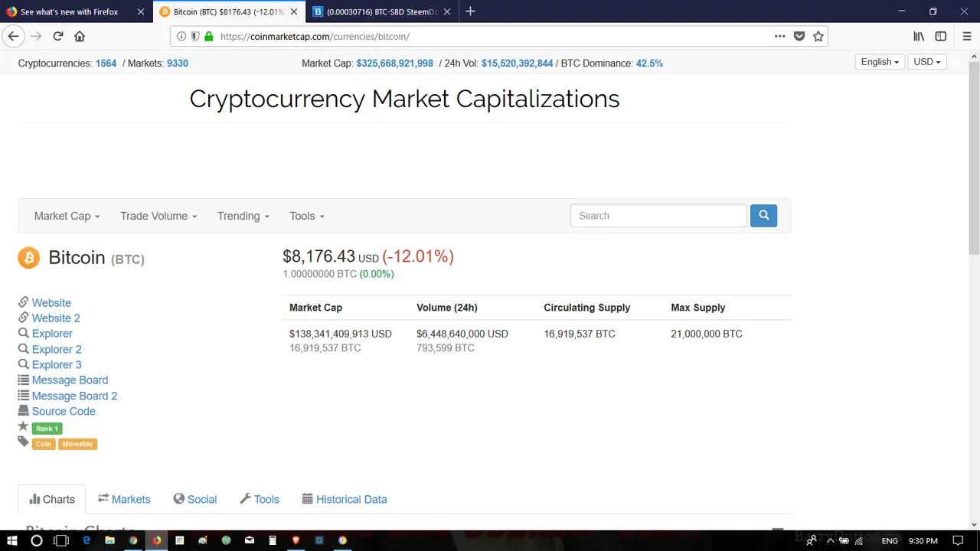Close the 'See what's new with Firefox' tab
This screenshot has width=980, height=551.
tap(141, 11)
